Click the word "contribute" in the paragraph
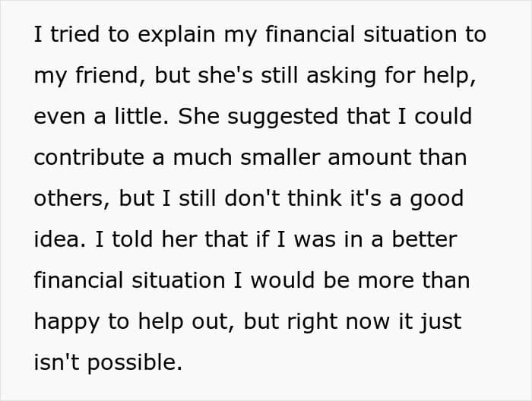This screenshot has width=532, height=401. click(x=89, y=158)
